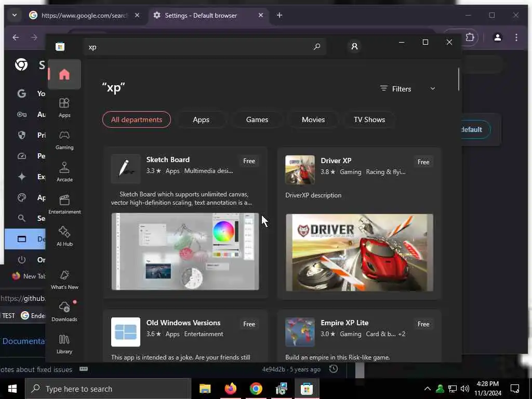The image size is (532, 399).
Task: Open the Old Windows Versions title
Action: 183,323
